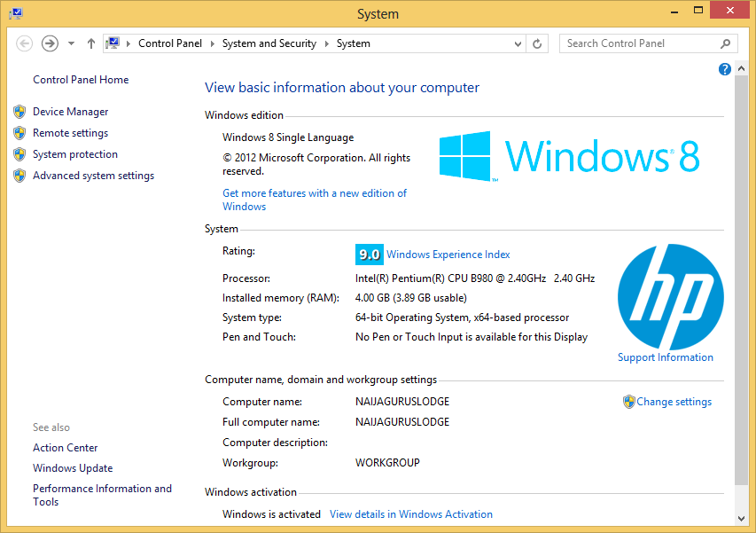
Task: Click shield icon beside Remote settings
Action: click(x=19, y=133)
